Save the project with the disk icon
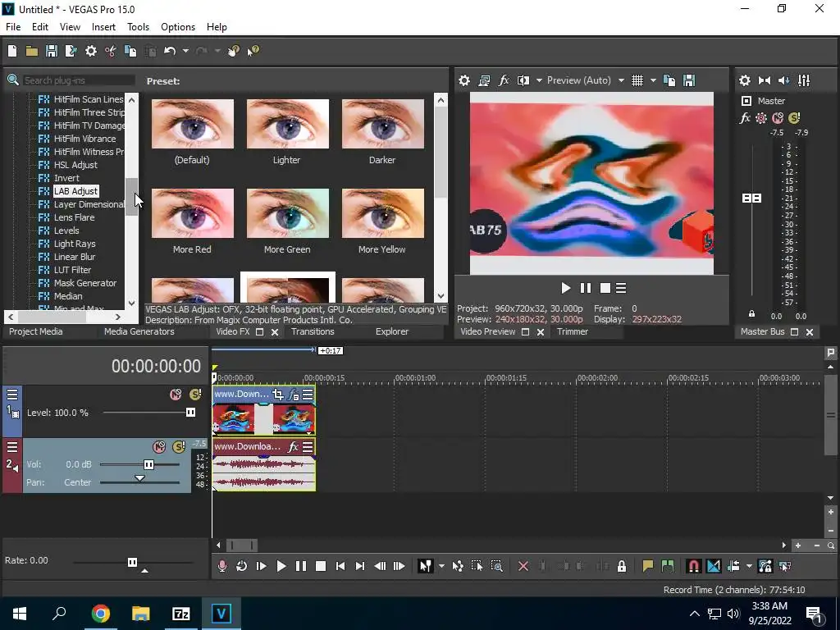Image resolution: width=840 pixels, height=630 pixels. (x=52, y=51)
